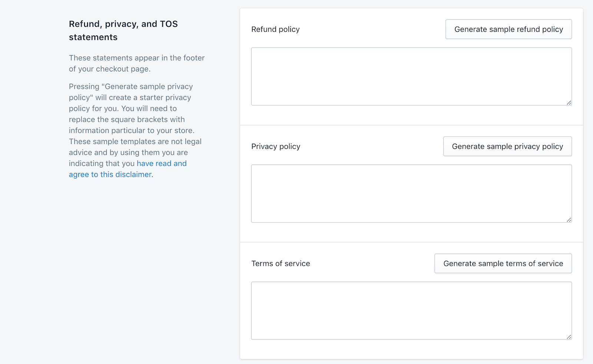Click the 'Refund policy' field label
This screenshot has width=593, height=364.
pyautogui.click(x=275, y=29)
